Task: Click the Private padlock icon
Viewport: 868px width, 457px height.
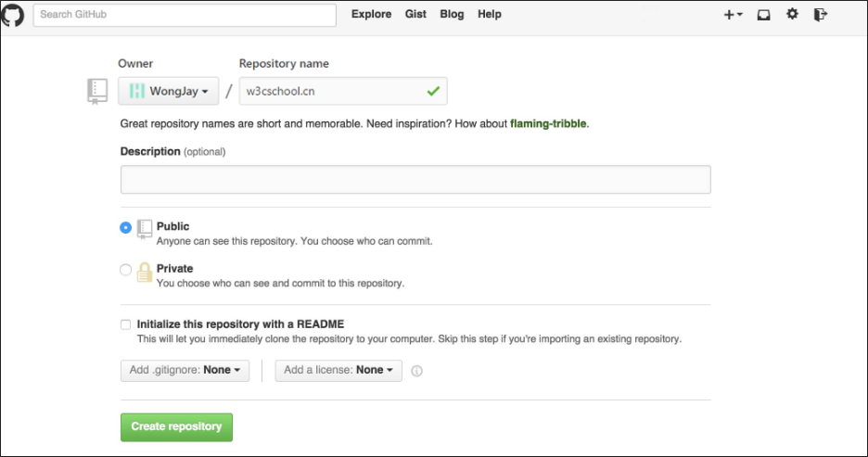Action: (x=145, y=272)
